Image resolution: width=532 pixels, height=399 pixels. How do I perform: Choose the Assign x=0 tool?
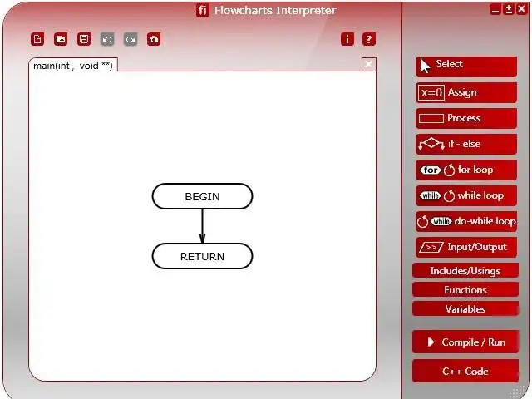click(x=466, y=92)
